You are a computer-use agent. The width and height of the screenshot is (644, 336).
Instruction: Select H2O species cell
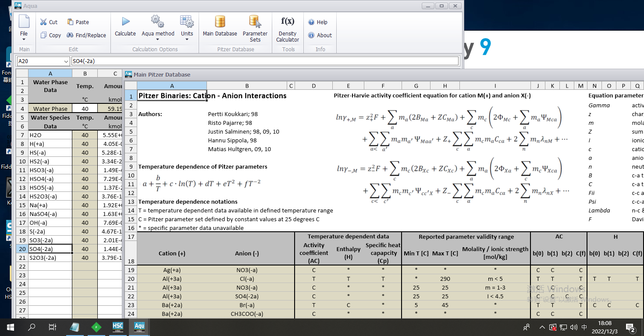click(50, 135)
